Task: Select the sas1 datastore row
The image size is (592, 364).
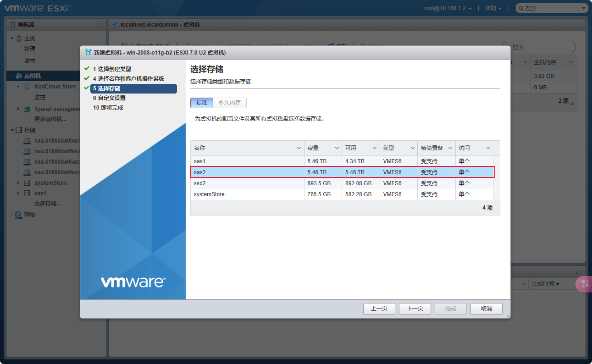Action: [x=342, y=161]
